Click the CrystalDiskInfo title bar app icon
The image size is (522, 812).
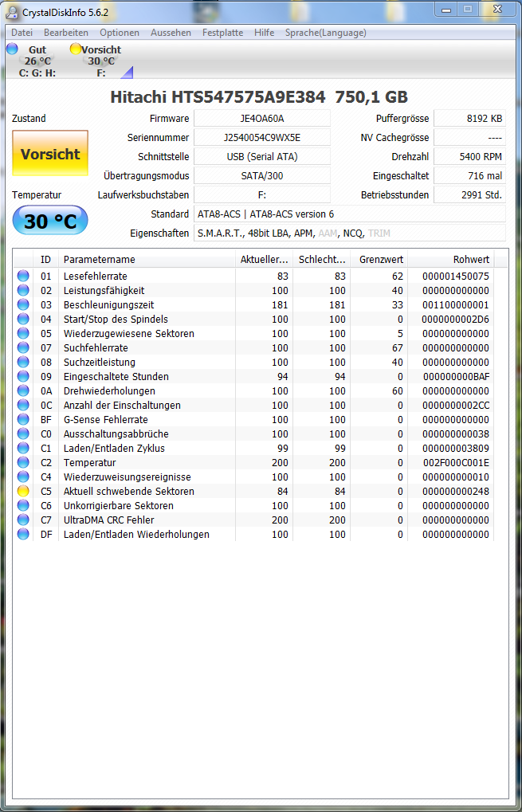click(x=12, y=13)
